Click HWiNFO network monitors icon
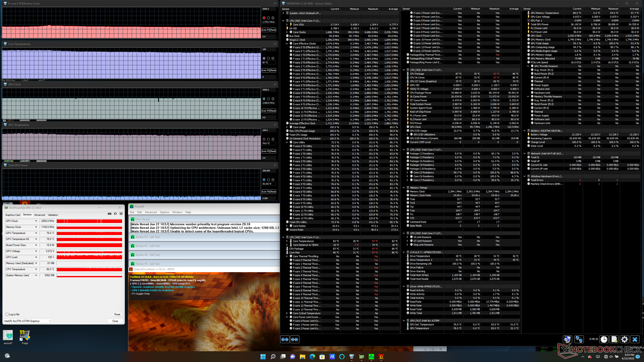The width and height of the screenshot is (644, 362). [x=579, y=339]
